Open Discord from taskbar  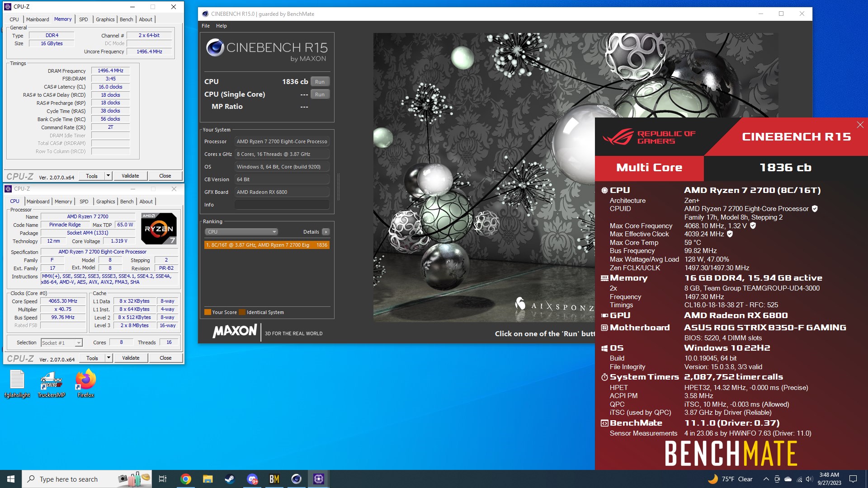point(252,479)
